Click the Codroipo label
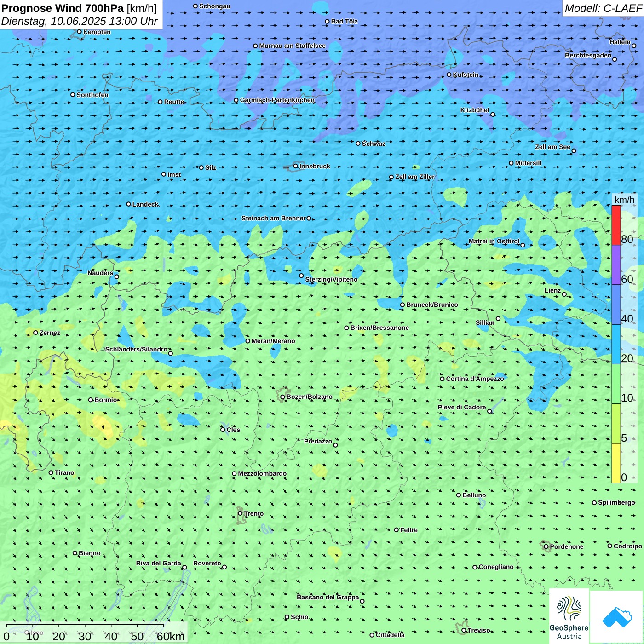The height and width of the screenshot is (644, 644). click(628, 546)
